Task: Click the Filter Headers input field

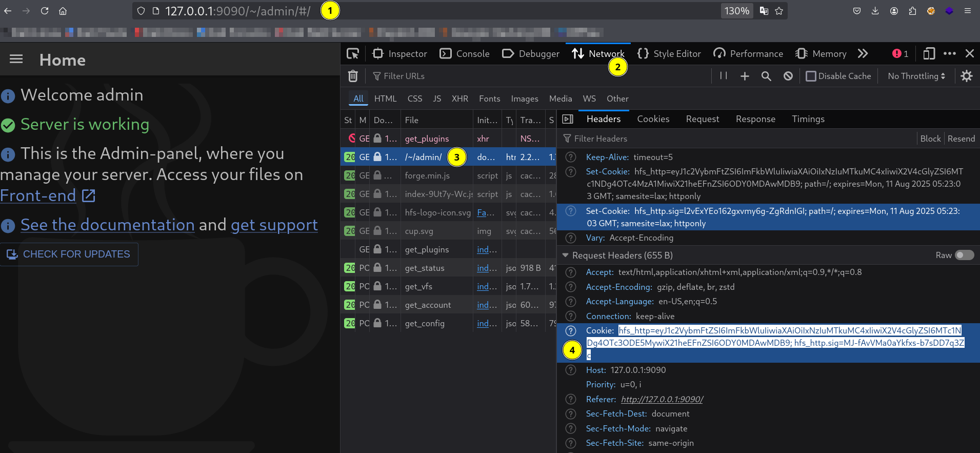Action: pos(738,139)
